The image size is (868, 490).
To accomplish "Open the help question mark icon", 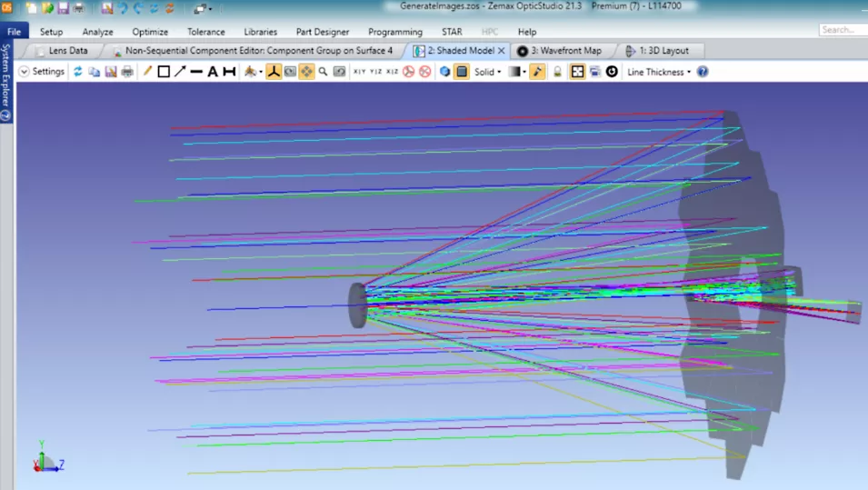I will point(703,72).
